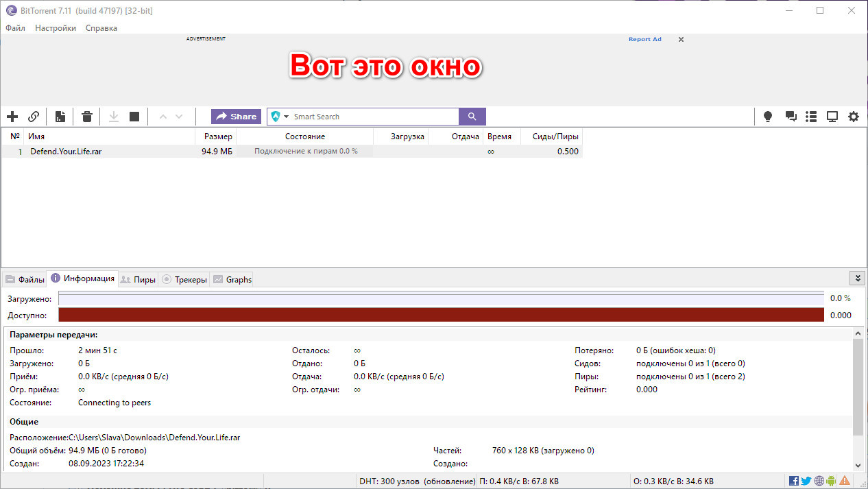Sort torrents by Загрузка column header
Viewport: 868px width, 489px height.
click(x=401, y=136)
